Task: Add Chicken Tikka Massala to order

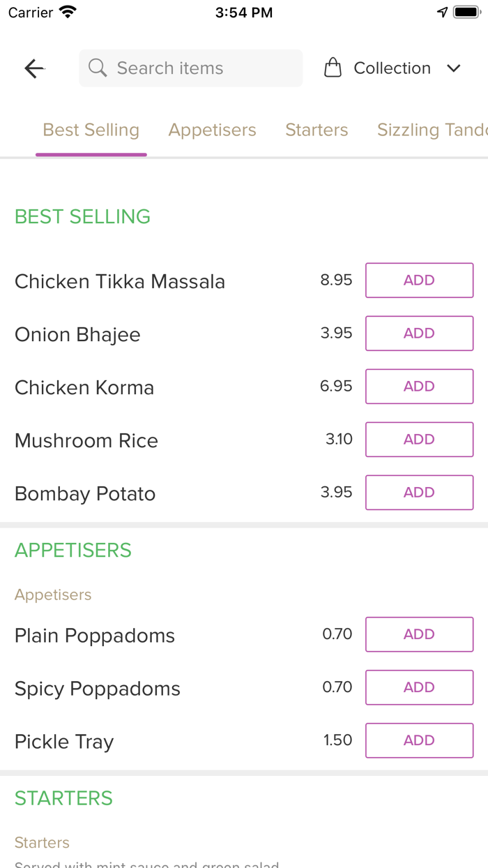Action: [419, 280]
